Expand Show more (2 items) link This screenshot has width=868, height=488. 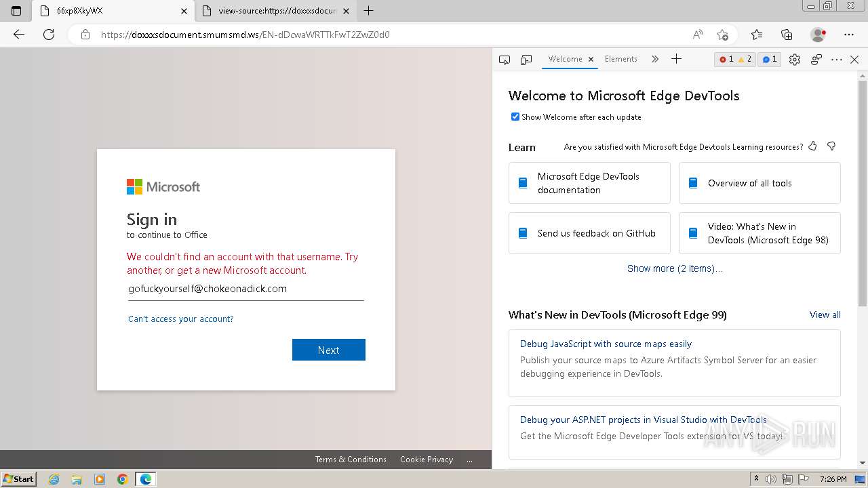[675, 268]
